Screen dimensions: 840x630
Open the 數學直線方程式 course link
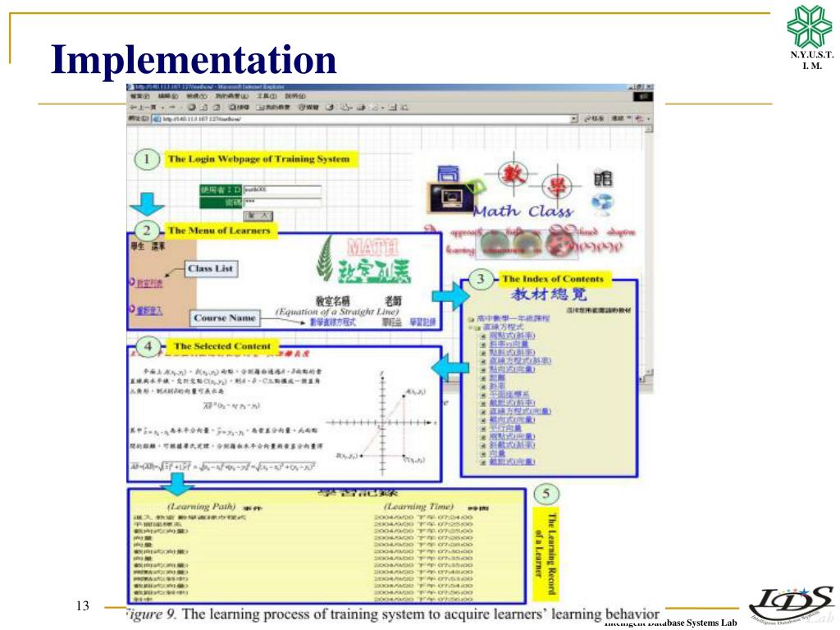coord(332,322)
